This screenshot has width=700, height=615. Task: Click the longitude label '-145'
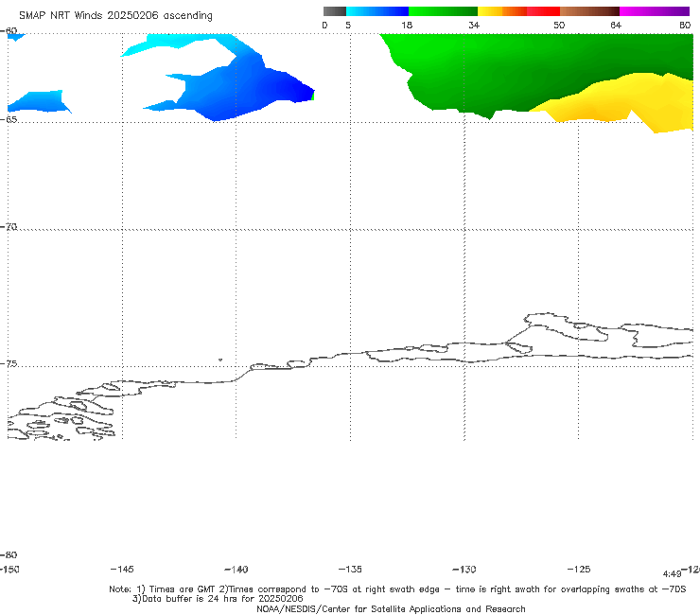coord(122,570)
